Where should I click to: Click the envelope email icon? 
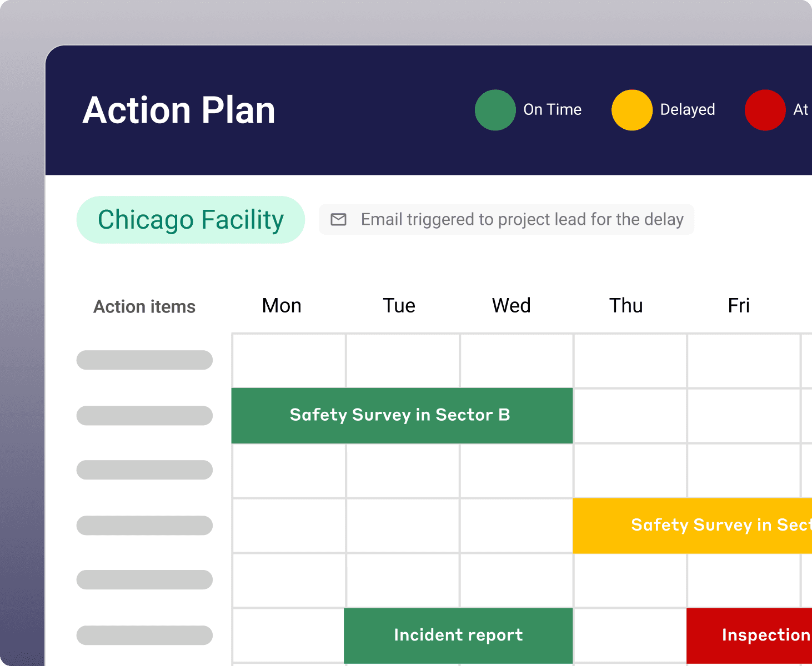338,220
